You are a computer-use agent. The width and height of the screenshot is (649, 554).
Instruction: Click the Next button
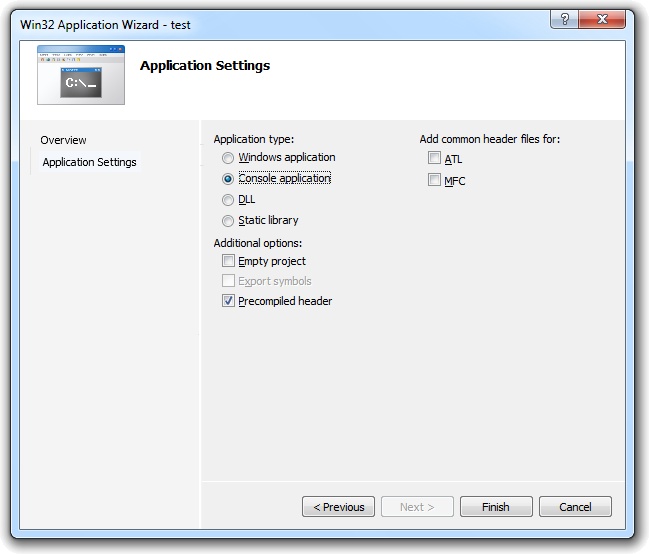coord(417,507)
